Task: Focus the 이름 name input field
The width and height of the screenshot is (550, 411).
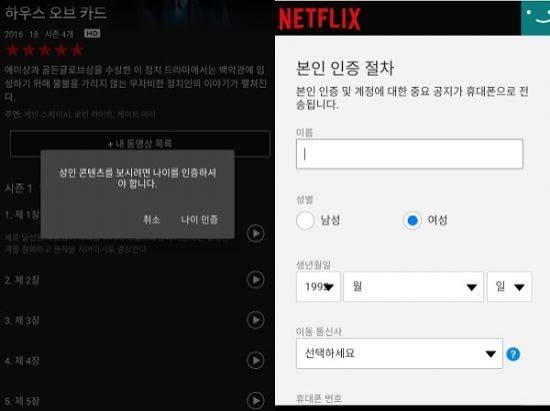Action: (x=409, y=154)
